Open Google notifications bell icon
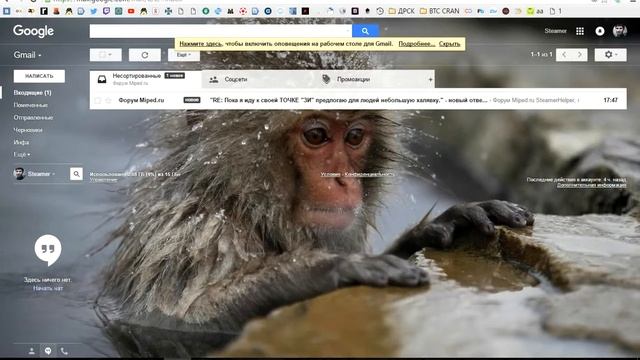 coord(600,31)
